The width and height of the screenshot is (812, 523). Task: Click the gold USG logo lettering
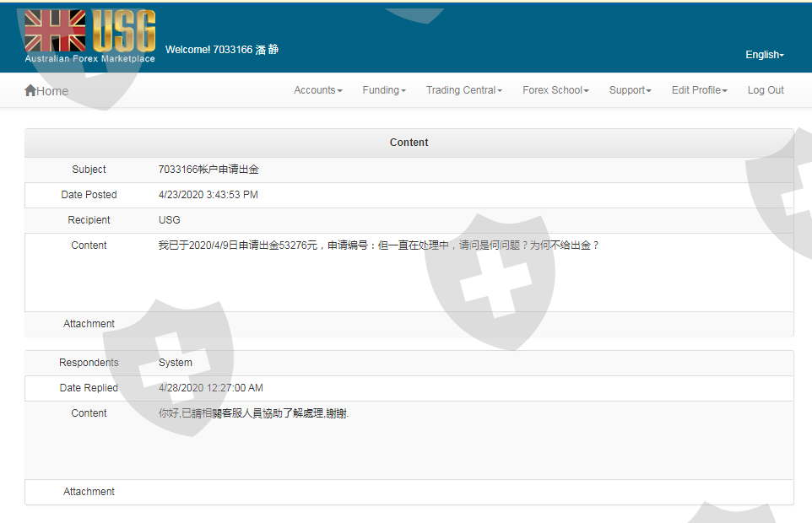[123, 32]
